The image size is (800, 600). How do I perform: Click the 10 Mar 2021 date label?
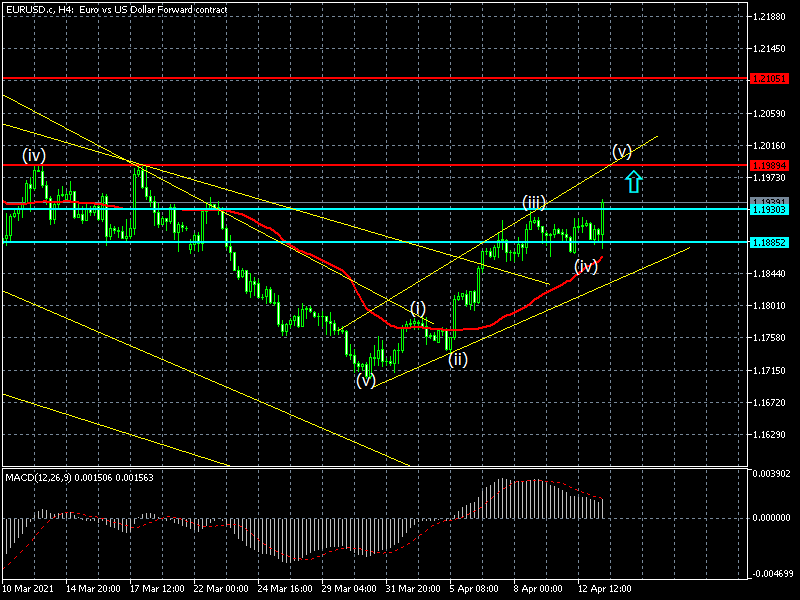(x=30, y=588)
